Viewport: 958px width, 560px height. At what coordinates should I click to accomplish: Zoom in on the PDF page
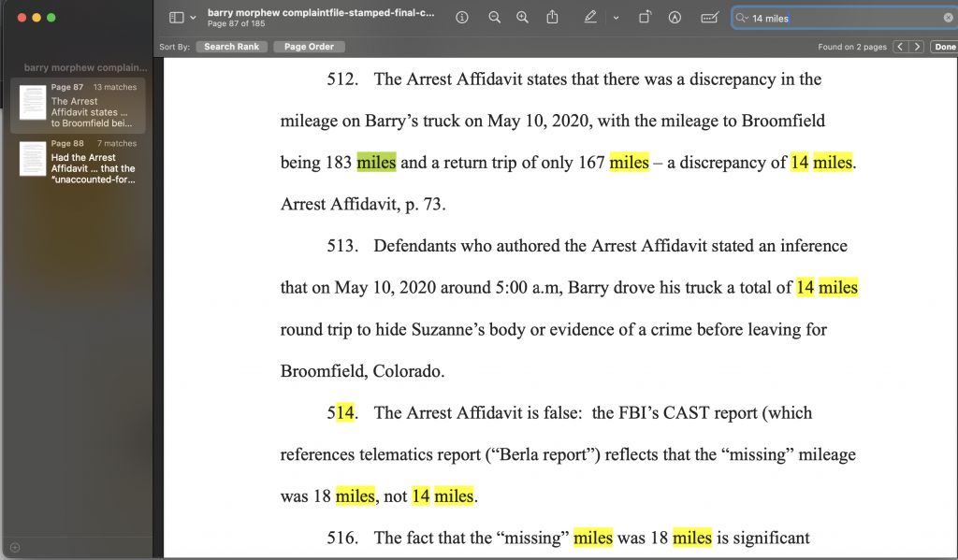click(522, 18)
